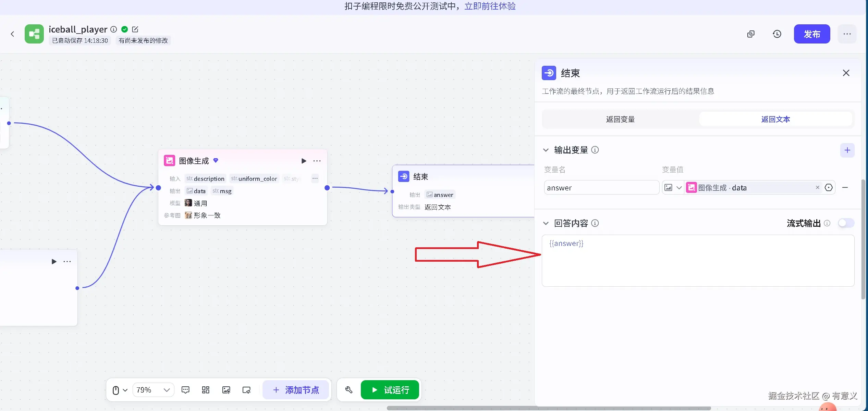The width and height of the screenshot is (868, 411).
Task: Toggle 流式输出 streaming output switch
Action: click(846, 223)
